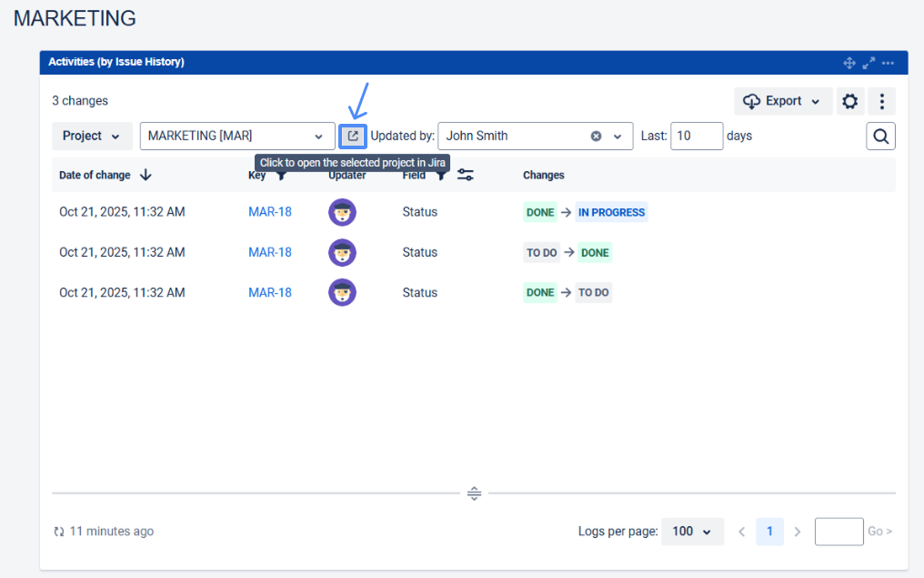Click the gadget move icon in header
The width and height of the screenshot is (924, 578).
pos(849,63)
